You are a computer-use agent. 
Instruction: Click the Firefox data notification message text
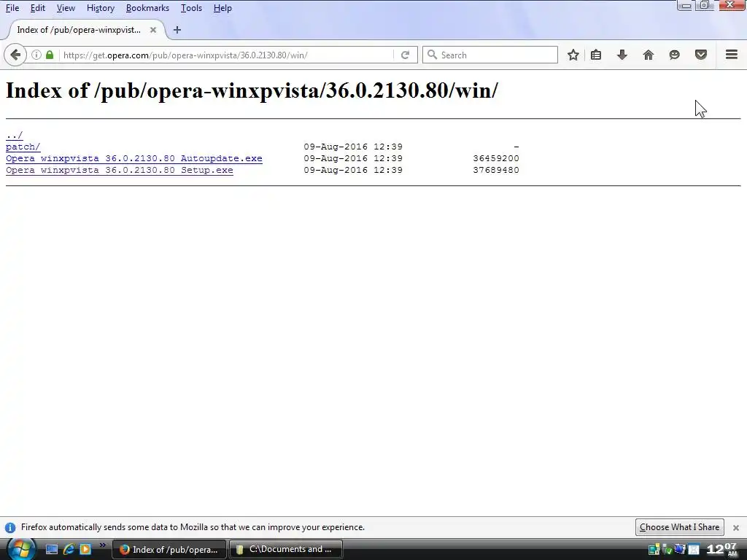click(193, 527)
